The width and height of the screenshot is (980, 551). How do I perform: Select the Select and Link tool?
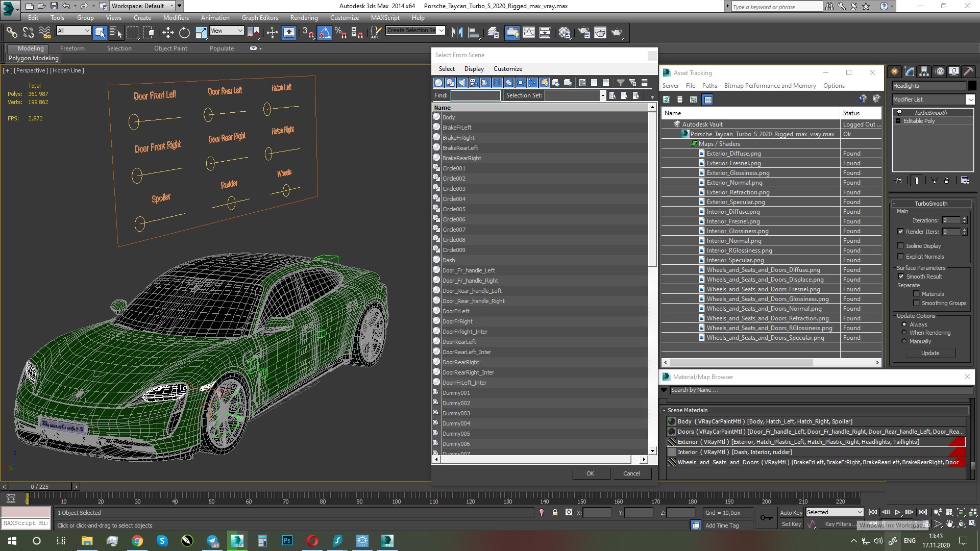(11, 33)
